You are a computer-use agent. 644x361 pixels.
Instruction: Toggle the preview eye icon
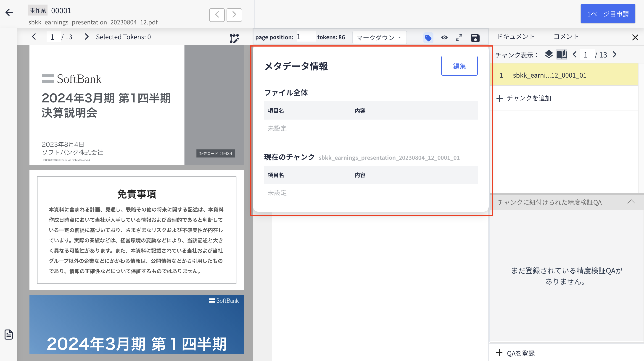point(444,38)
